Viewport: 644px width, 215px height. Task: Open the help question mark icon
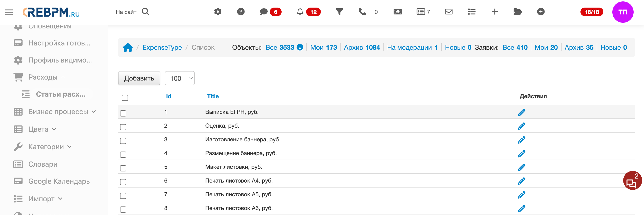pos(241,12)
